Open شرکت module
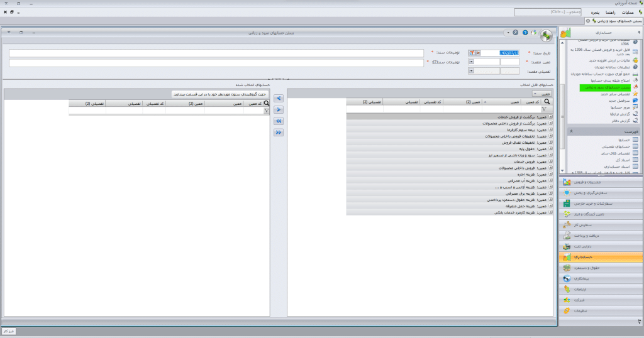This screenshot has height=338, width=644. click(x=601, y=300)
